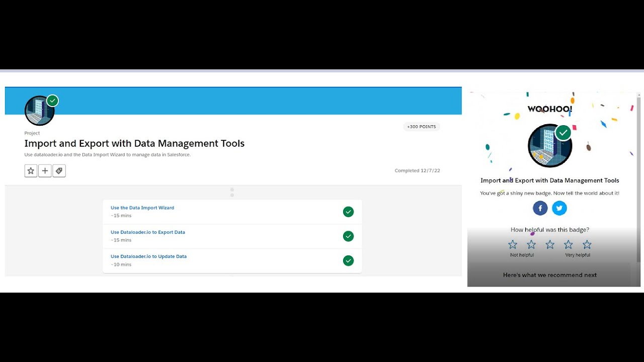Click the Import and Export project title
The height and width of the screenshot is (362, 644).
coord(134,143)
